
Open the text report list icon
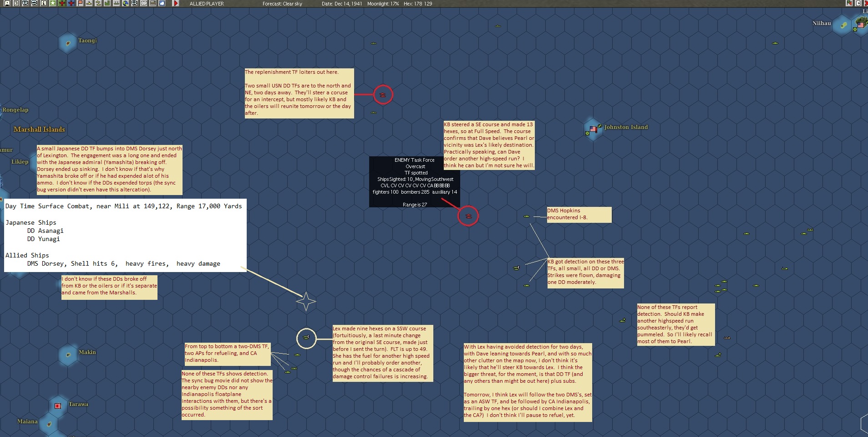16,3
